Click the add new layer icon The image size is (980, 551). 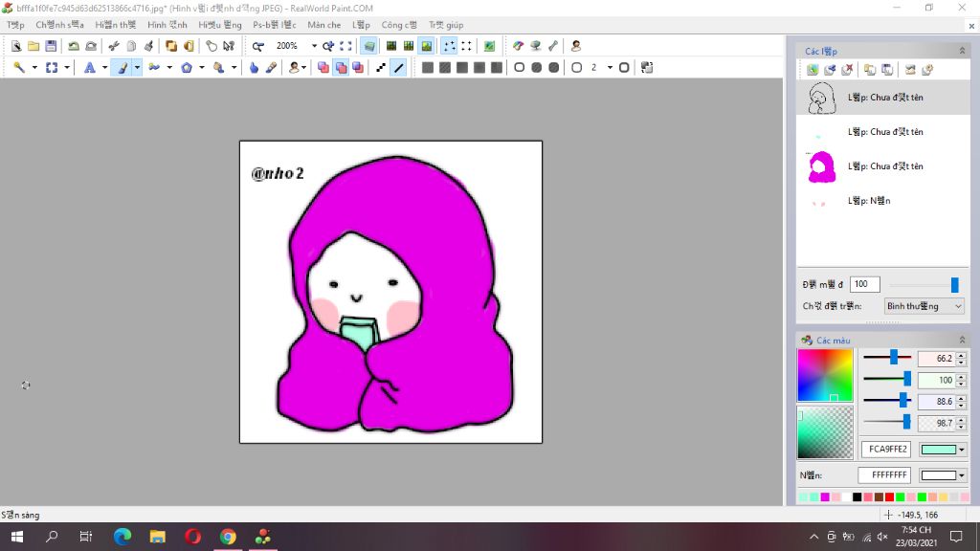pos(813,69)
